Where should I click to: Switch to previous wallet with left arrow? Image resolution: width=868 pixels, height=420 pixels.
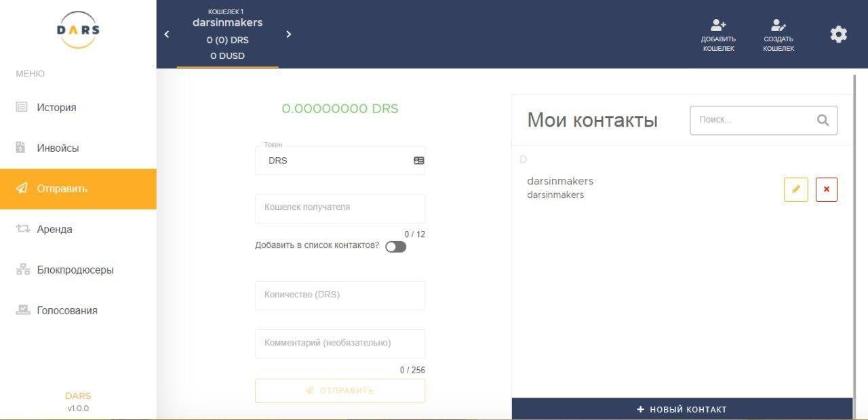167,34
